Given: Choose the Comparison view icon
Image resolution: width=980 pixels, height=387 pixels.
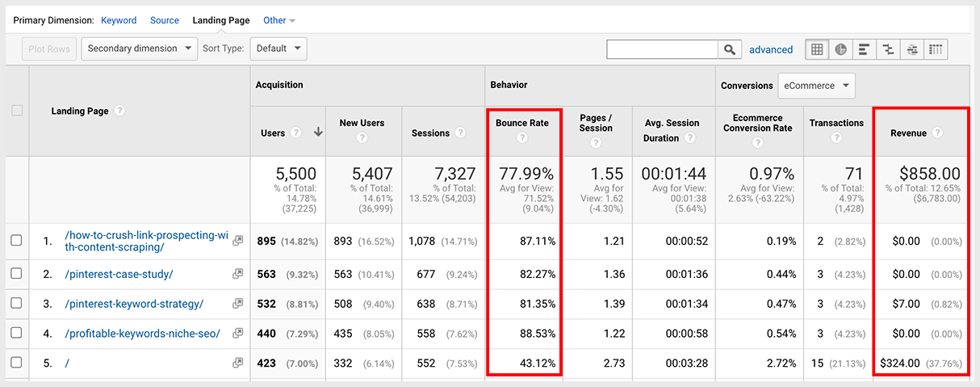Looking at the screenshot, I should pos(889,49).
